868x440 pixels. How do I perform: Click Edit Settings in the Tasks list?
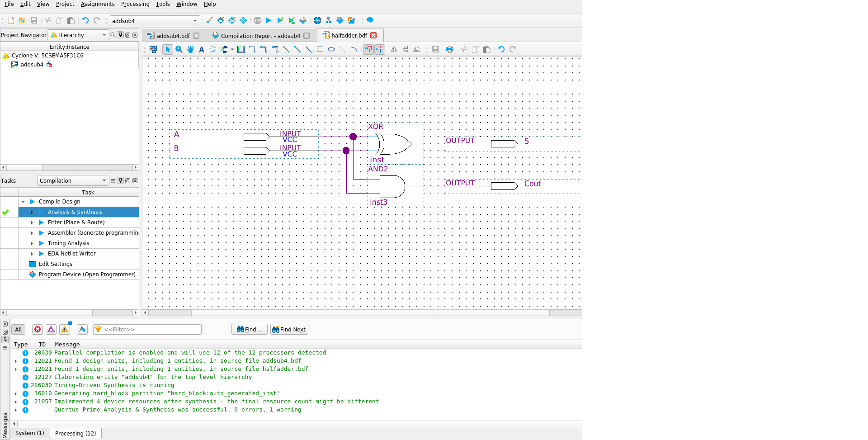(x=56, y=264)
